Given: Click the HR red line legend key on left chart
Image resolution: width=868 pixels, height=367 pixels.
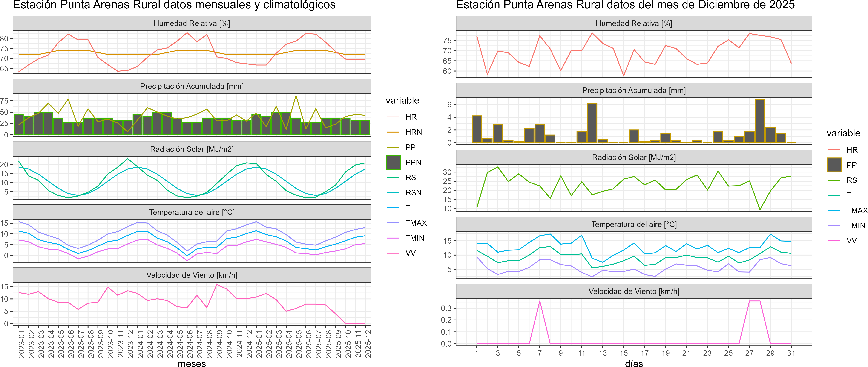Looking at the screenshot, I should [393, 117].
